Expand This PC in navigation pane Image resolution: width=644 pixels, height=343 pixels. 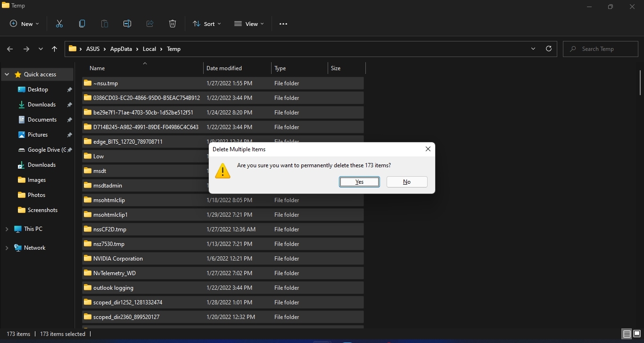tap(7, 229)
